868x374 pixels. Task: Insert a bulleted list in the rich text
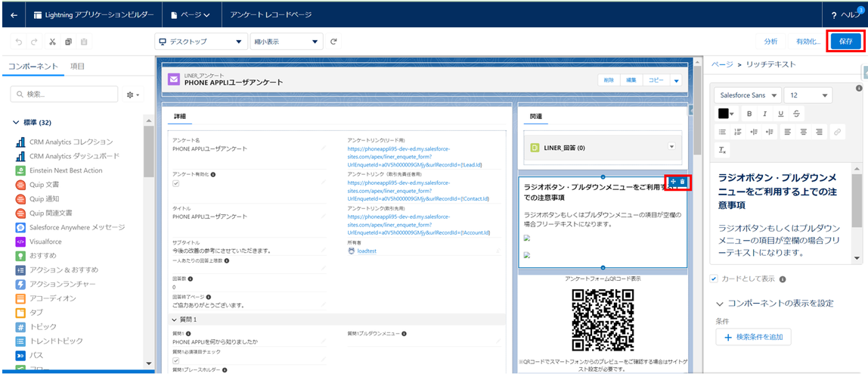722,132
